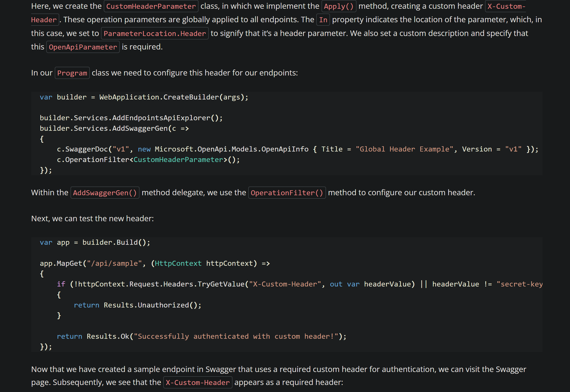Screen dimensions: 570x392
Task: Click the AddSwaggerGen() inline code
Action: tap(105, 193)
